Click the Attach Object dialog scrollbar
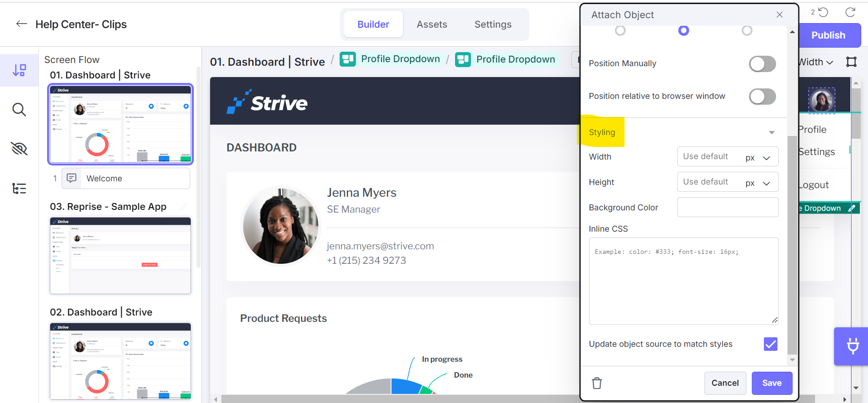 point(791,245)
